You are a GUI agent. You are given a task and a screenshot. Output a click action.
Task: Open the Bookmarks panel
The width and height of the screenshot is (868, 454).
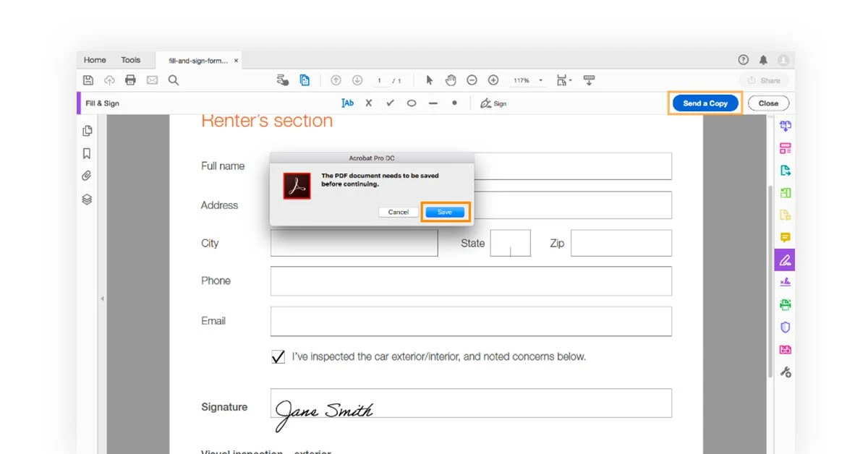point(87,153)
